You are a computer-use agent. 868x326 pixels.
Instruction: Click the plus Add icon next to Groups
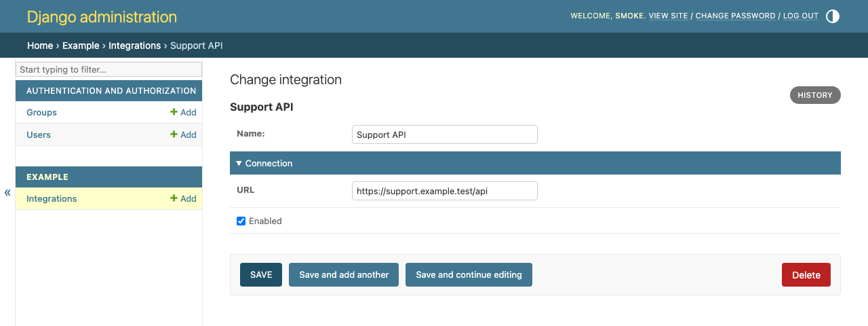click(183, 113)
